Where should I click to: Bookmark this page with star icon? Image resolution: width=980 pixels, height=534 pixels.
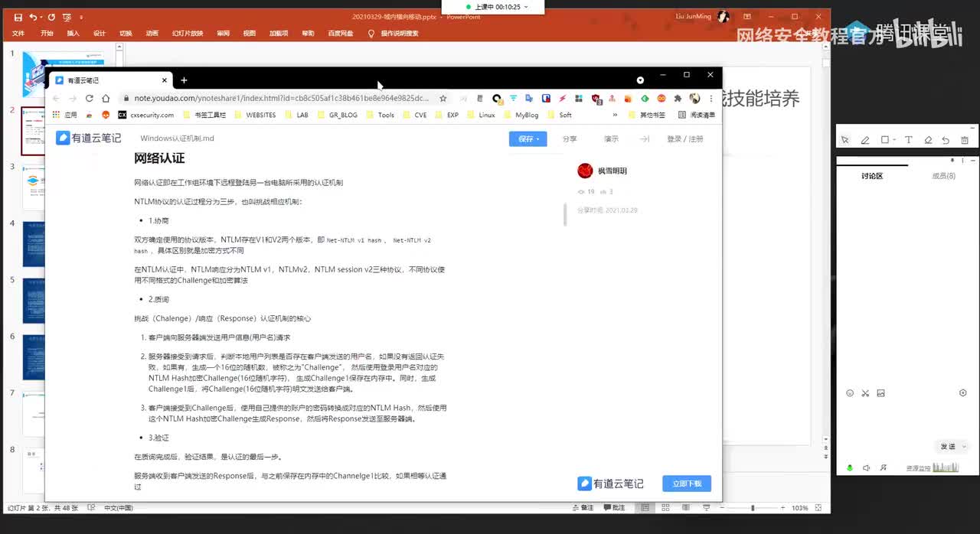[443, 99]
